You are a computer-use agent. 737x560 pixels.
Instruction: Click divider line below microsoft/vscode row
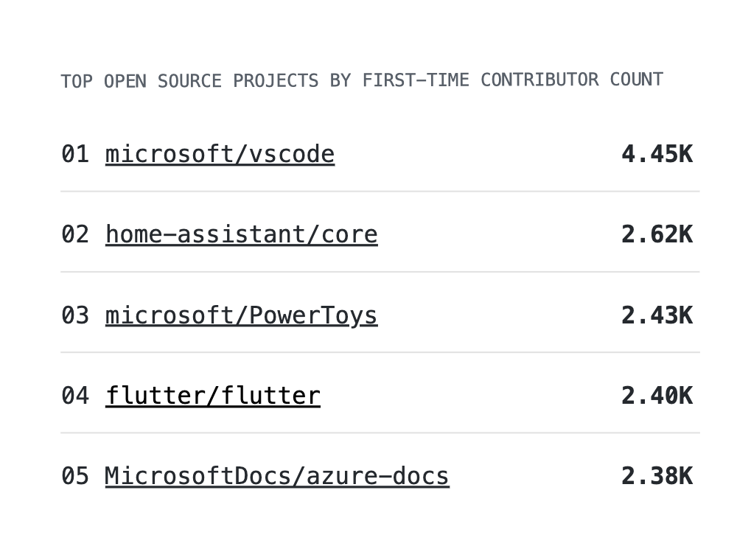(380, 191)
